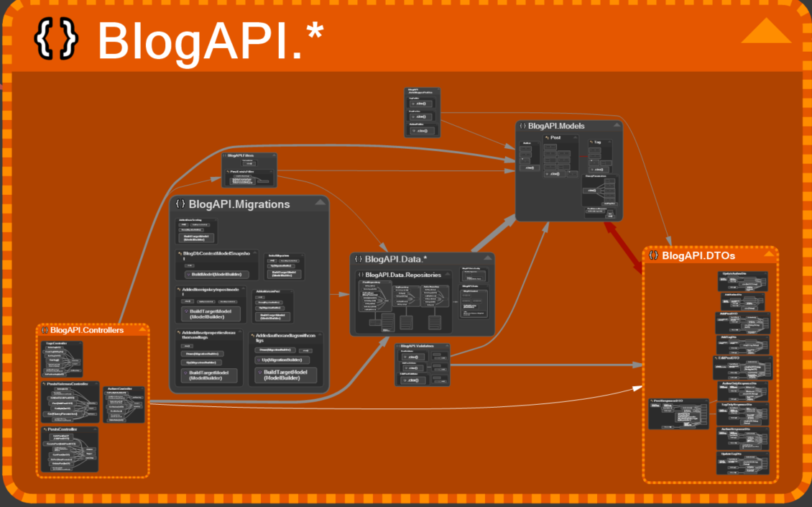Select the PostsController class node
The height and width of the screenshot is (507, 812).
(x=69, y=449)
